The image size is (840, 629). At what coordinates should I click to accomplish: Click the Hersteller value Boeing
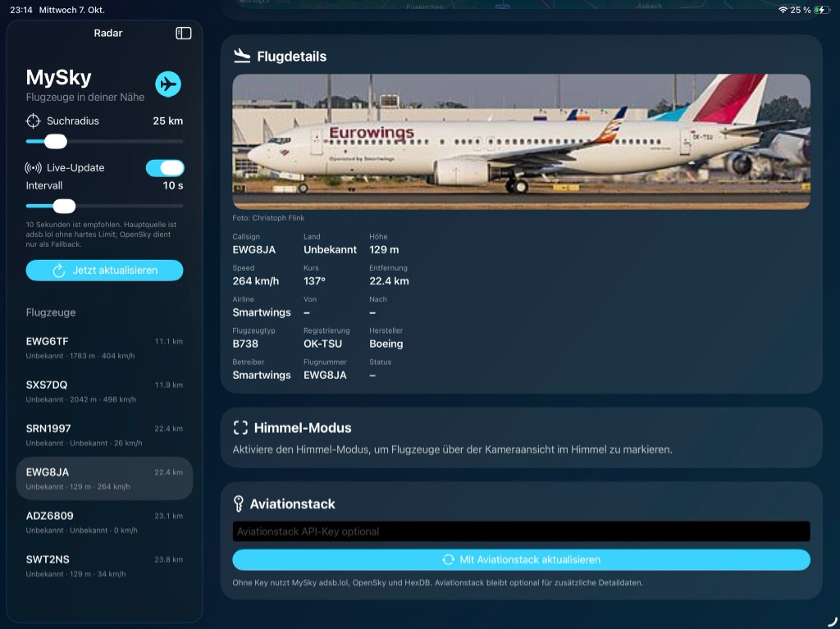(x=386, y=344)
